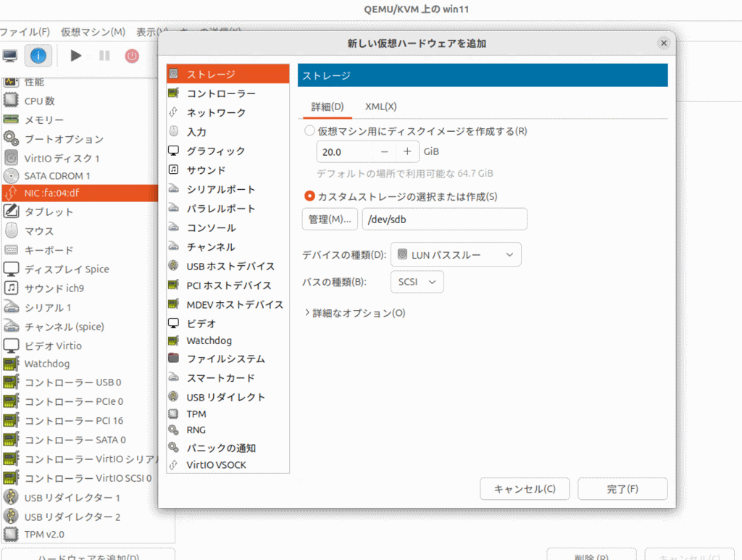Switch to the XML(X) tab

point(380,106)
